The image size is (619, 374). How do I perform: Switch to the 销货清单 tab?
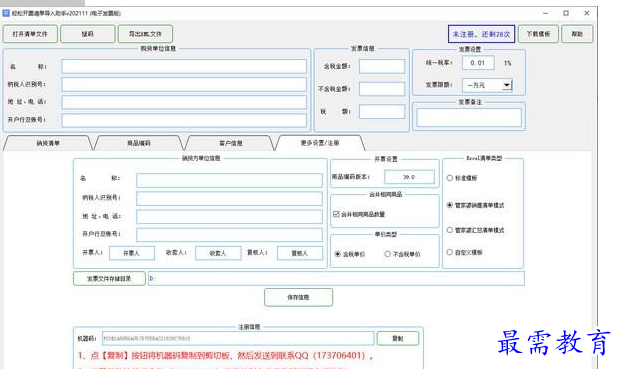pyautogui.click(x=48, y=143)
